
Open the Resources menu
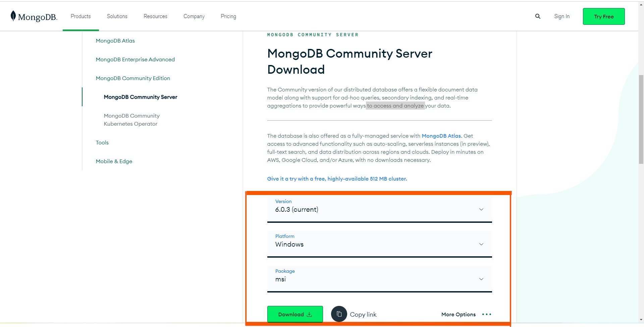pos(155,16)
